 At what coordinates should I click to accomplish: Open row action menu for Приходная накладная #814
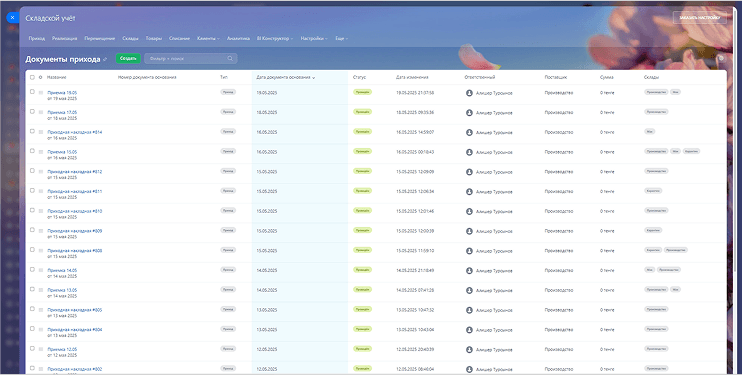(41, 132)
